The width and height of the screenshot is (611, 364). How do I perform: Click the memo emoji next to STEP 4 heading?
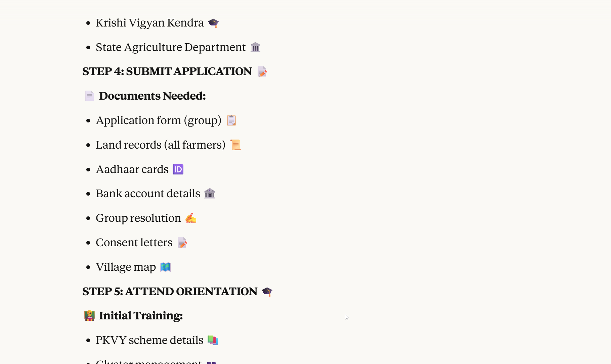pos(262,71)
